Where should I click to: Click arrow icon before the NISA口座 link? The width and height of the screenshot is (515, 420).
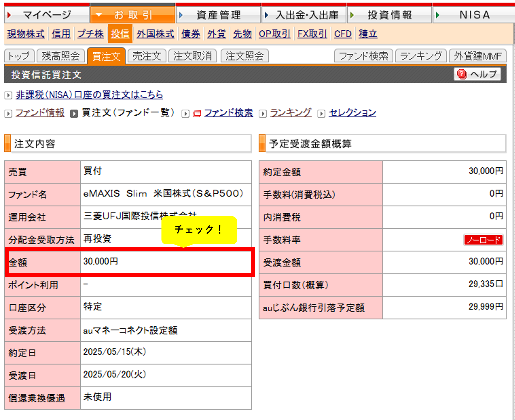[x=8, y=95]
